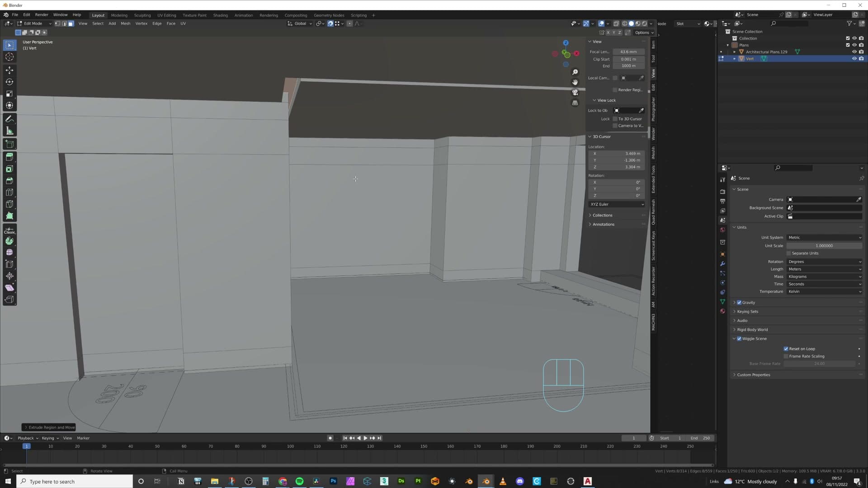Viewport: 868px width, 488px height.
Task: Click Focal Length 43.6 mm field
Action: point(628,52)
